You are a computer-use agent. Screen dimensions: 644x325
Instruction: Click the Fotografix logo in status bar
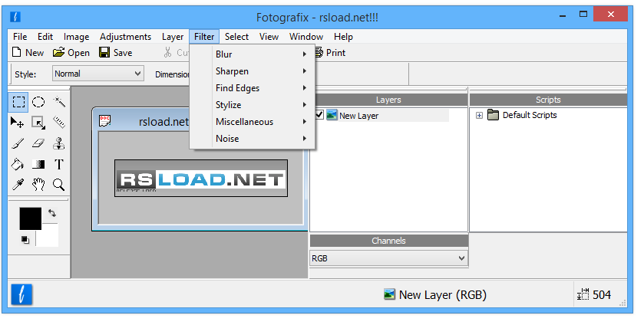(x=21, y=294)
